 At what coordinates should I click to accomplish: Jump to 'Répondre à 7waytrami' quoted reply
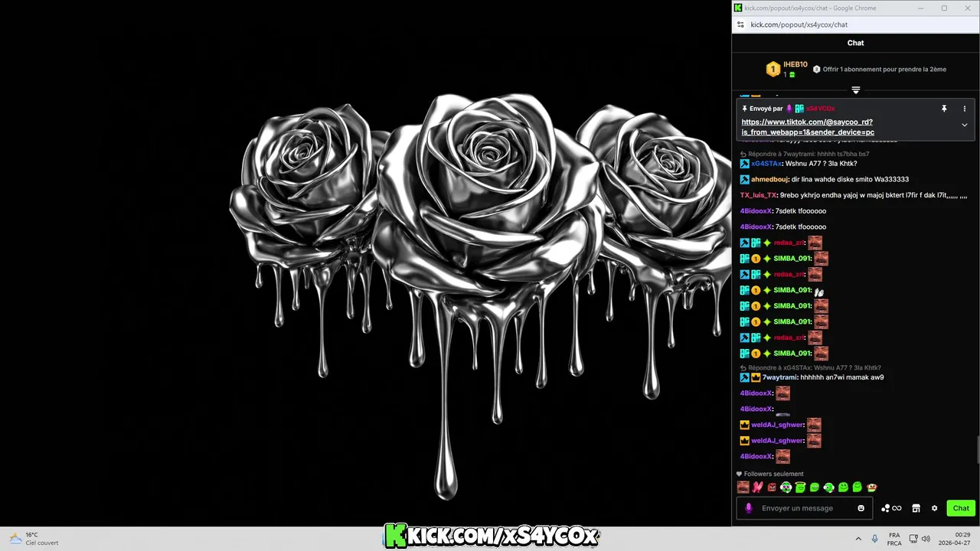coord(804,154)
